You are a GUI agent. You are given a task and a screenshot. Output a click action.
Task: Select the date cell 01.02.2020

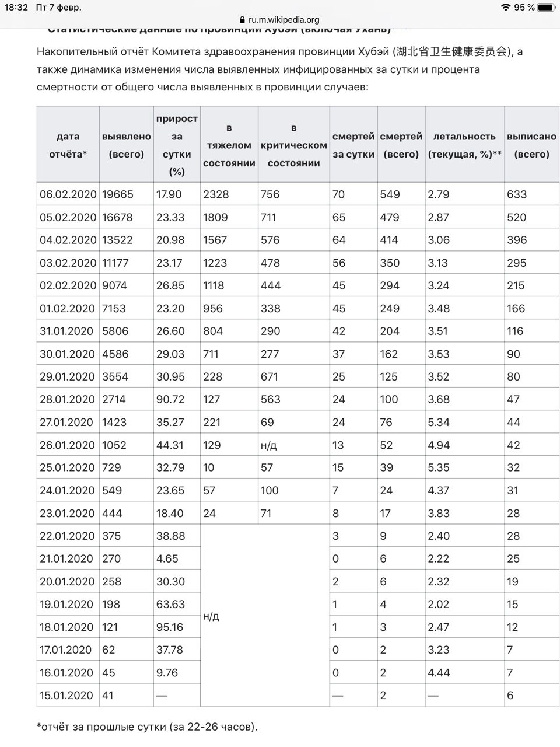68,308
